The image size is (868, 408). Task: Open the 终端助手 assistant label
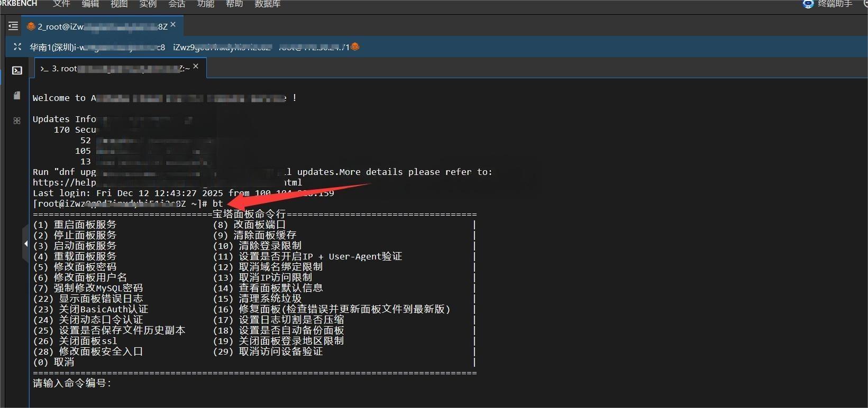tap(835, 4)
